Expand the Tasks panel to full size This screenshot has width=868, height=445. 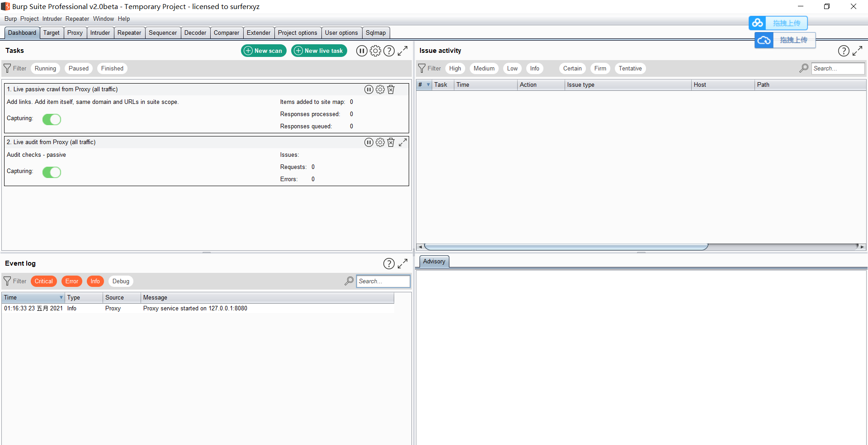pyautogui.click(x=402, y=51)
